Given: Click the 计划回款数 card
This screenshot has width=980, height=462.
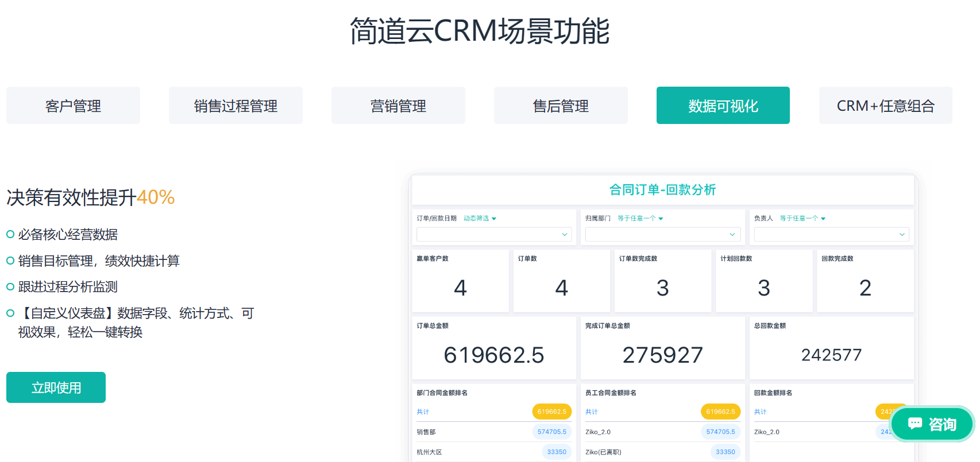Looking at the screenshot, I should coord(764,281).
